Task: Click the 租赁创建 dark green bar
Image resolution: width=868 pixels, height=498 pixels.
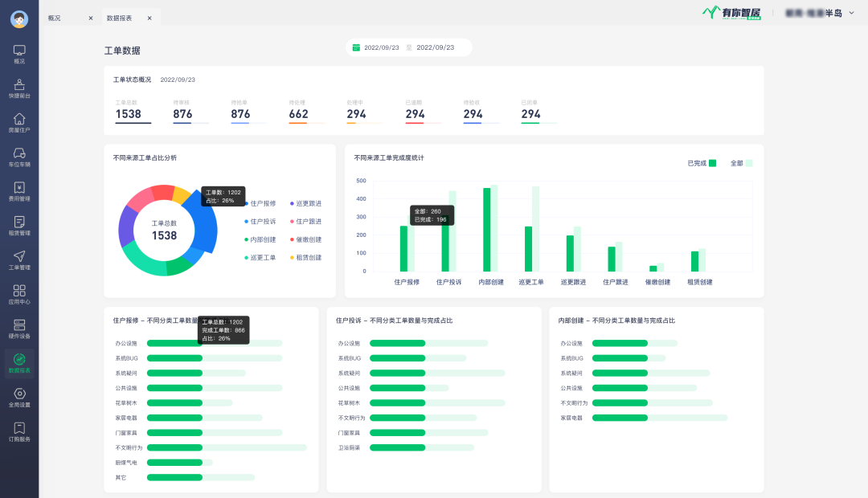Action: (694, 261)
